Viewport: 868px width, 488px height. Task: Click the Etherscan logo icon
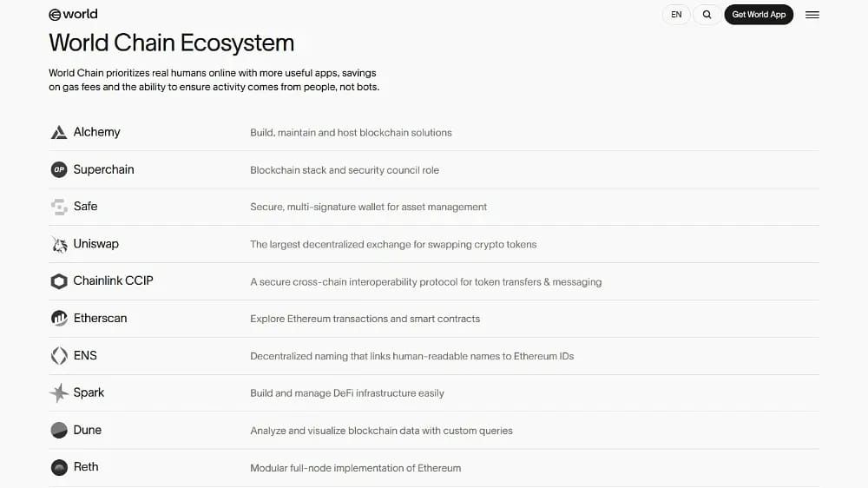pos(59,319)
